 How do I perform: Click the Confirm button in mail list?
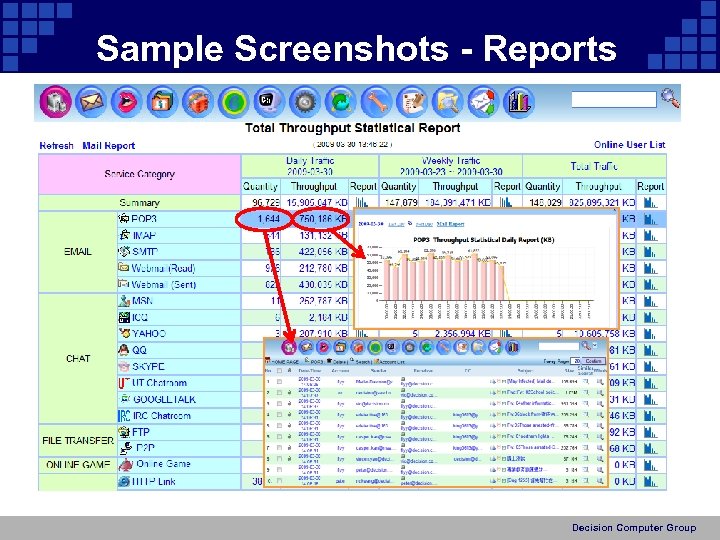(x=593, y=361)
